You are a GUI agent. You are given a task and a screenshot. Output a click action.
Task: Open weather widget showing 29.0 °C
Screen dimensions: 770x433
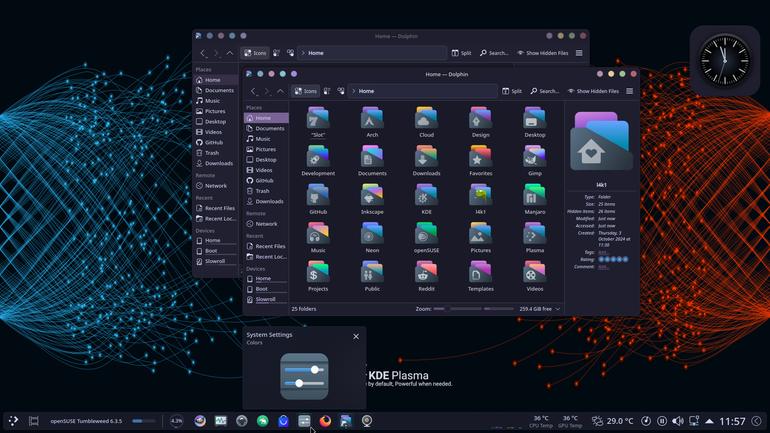612,421
